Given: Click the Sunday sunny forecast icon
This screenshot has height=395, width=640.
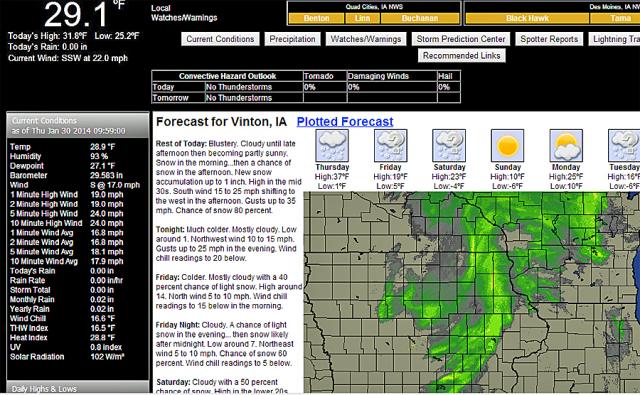Looking at the screenshot, I should [x=507, y=146].
